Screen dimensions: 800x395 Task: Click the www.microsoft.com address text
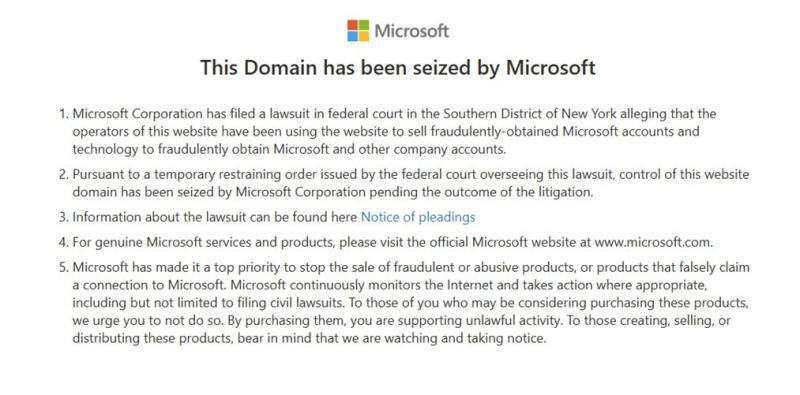click(x=652, y=242)
